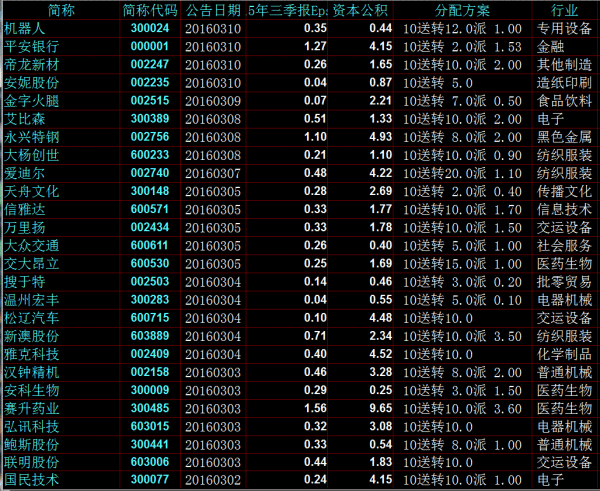The width and height of the screenshot is (600, 491).
Task: Click the 简称代码 column header
Action: pyautogui.click(x=150, y=10)
